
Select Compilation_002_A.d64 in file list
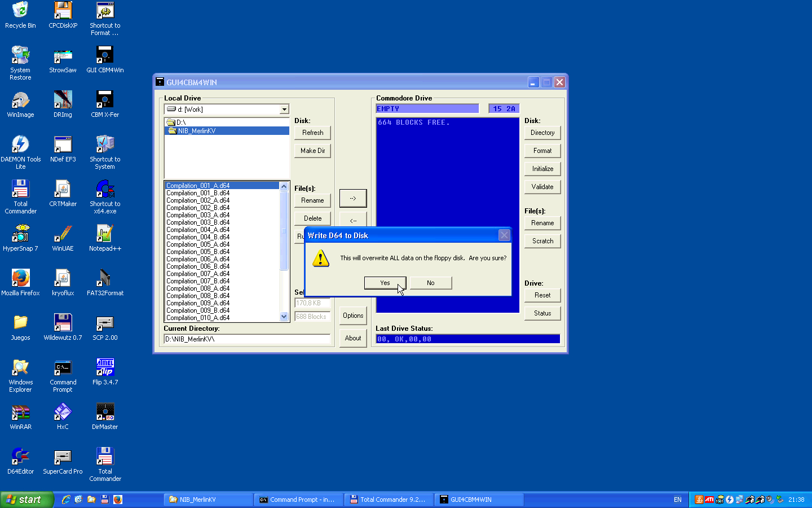[x=222, y=200]
